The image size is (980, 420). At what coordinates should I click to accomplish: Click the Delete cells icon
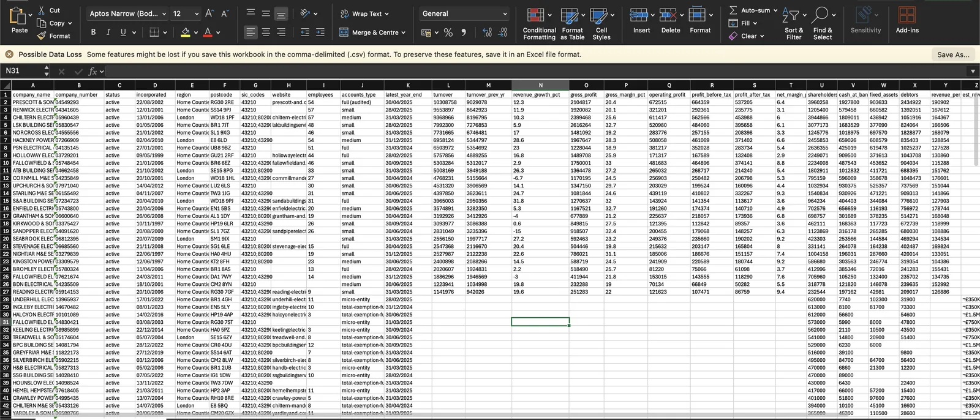pyautogui.click(x=668, y=15)
